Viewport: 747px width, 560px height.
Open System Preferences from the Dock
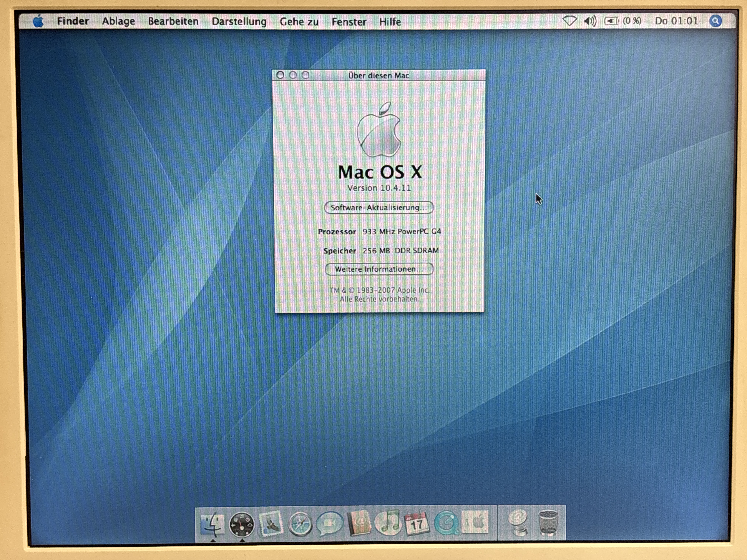point(475,523)
